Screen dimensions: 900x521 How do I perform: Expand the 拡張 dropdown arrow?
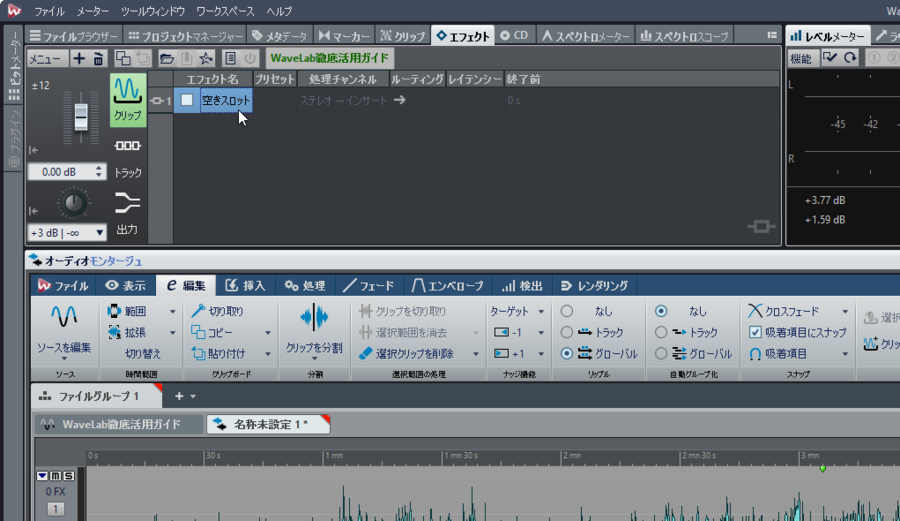[x=172, y=333]
